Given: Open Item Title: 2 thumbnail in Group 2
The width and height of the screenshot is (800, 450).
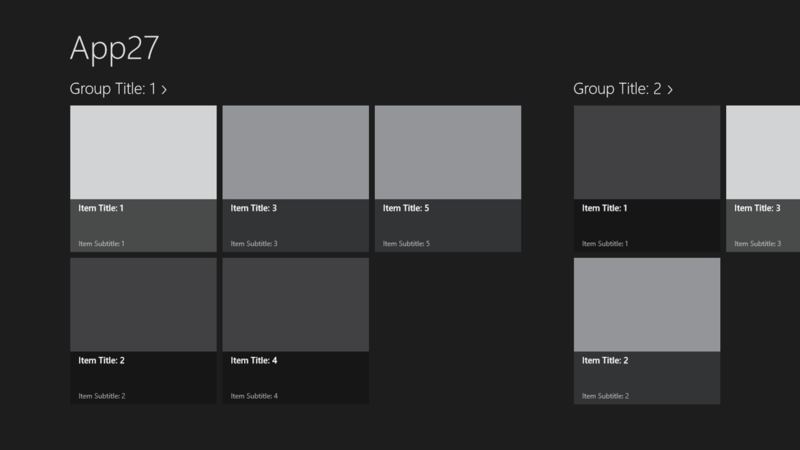Looking at the screenshot, I should pyautogui.click(x=647, y=305).
